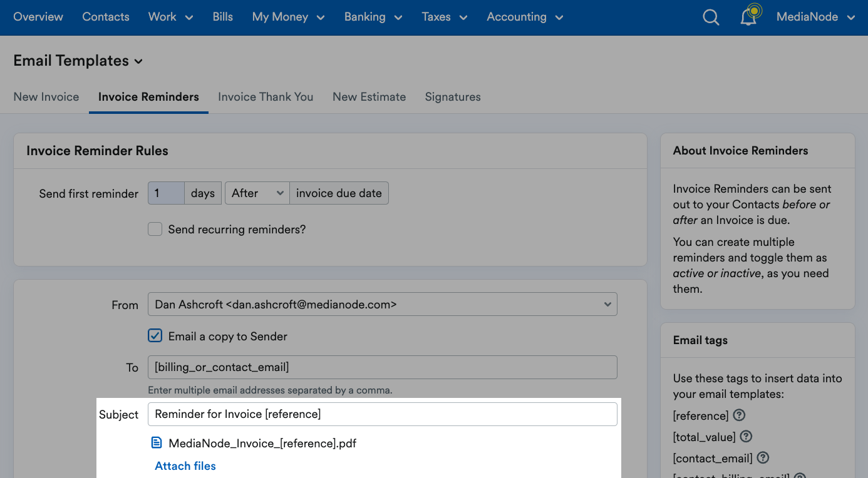Viewport: 868px width, 478px height.
Task: Expand the My Money menu
Action: tap(288, 18)
